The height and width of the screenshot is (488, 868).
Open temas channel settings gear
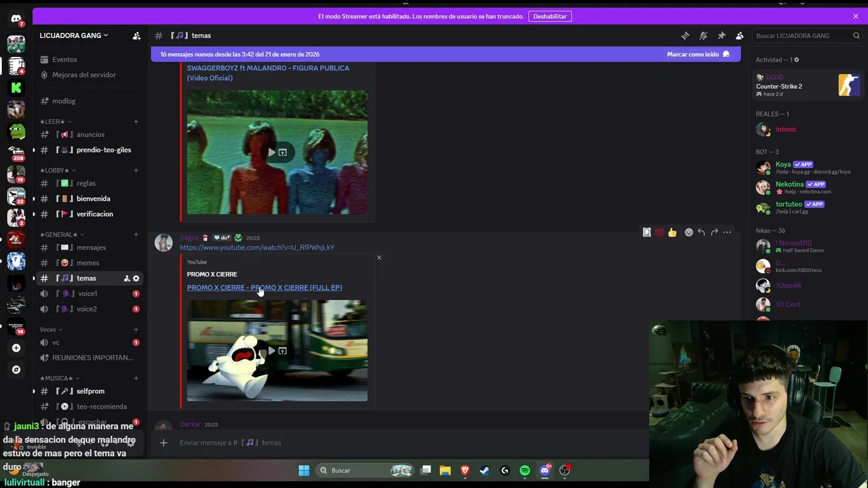tap(136, 279)
